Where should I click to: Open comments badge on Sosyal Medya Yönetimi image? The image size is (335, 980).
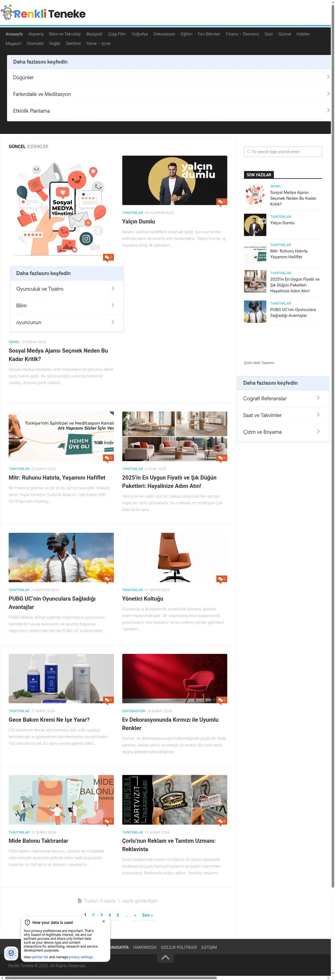108,258
